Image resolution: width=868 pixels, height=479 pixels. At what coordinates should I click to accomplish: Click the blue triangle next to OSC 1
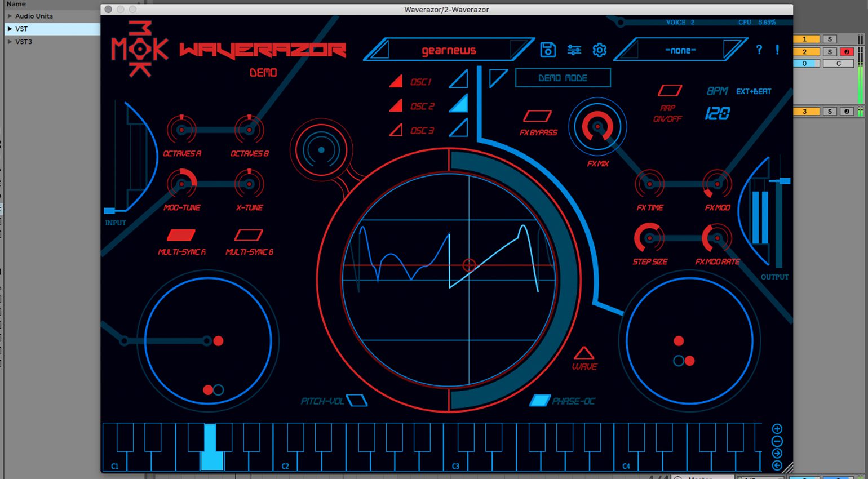tap(460, 80)
